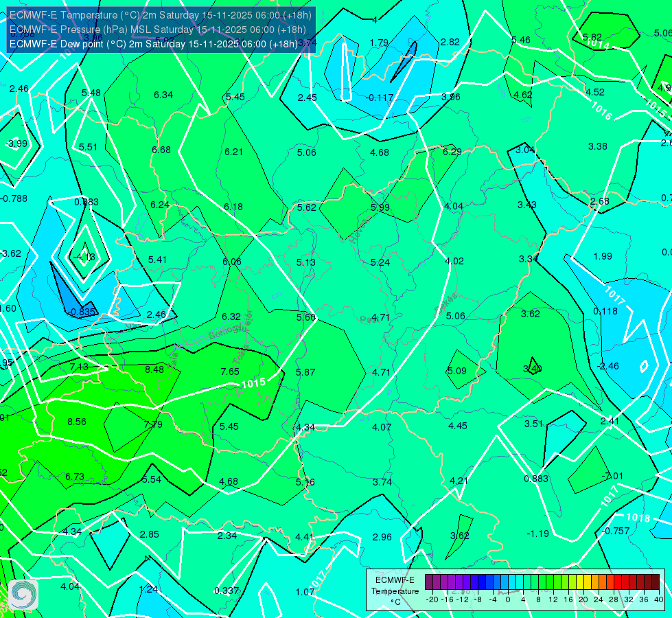Screen dimensions: 672x618
Task: Click the 1018 isobar label
Action: (638, 518)
